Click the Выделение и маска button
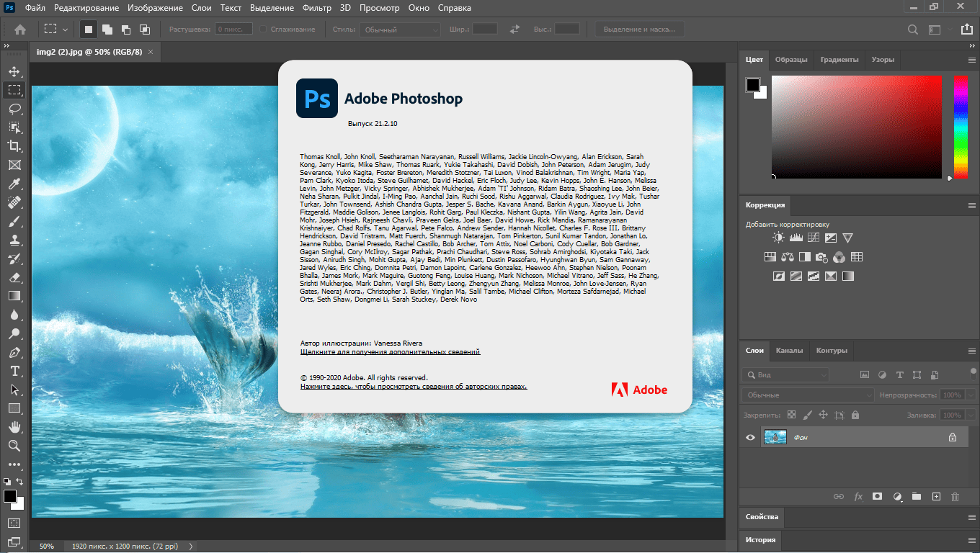 tap(639, 30)
